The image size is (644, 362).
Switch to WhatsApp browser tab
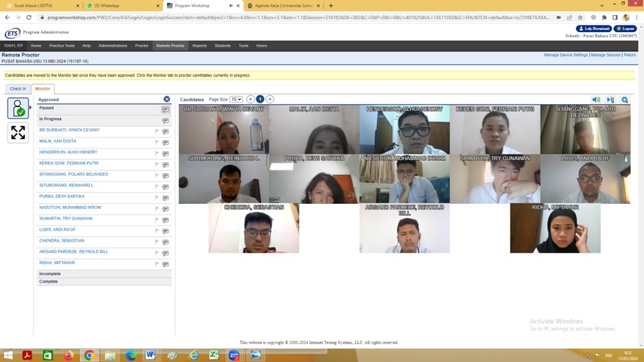coord(121,5)
